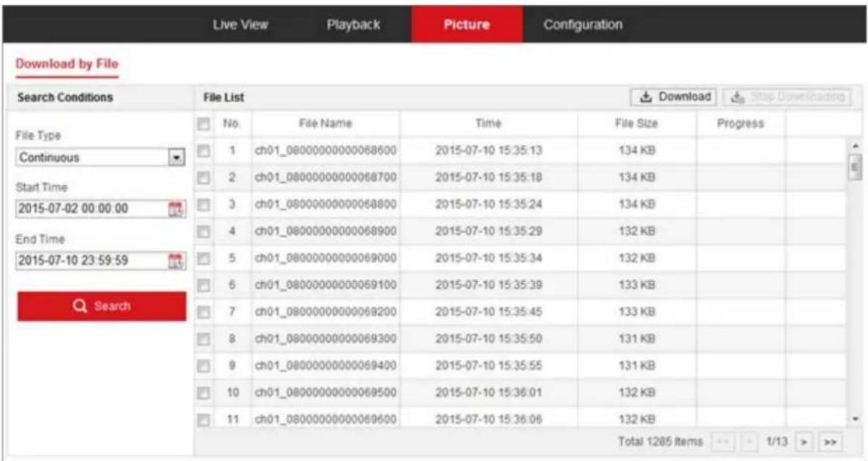Click the Progress column header
The image size is (868, 461).
point(740,123)
